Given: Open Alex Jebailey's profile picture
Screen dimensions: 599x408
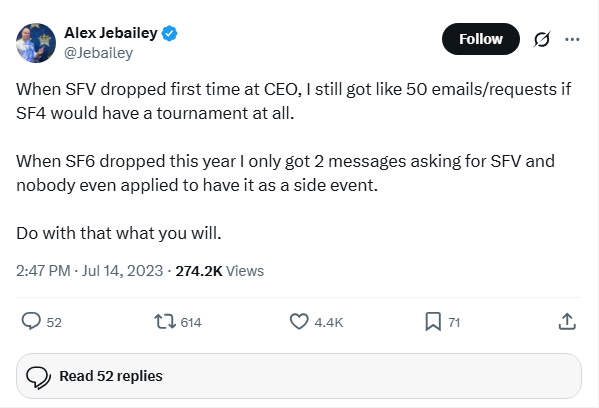Looking at the screenshot, I should (36, 43).
